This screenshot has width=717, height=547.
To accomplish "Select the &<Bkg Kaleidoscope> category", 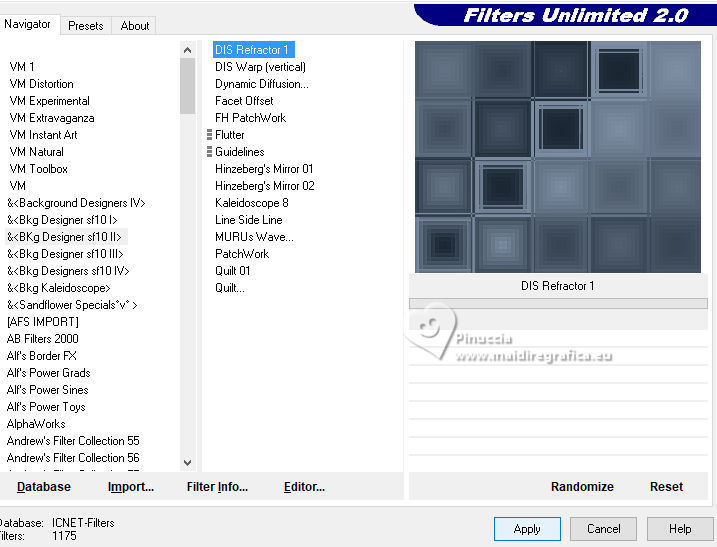I will [59, 288].
